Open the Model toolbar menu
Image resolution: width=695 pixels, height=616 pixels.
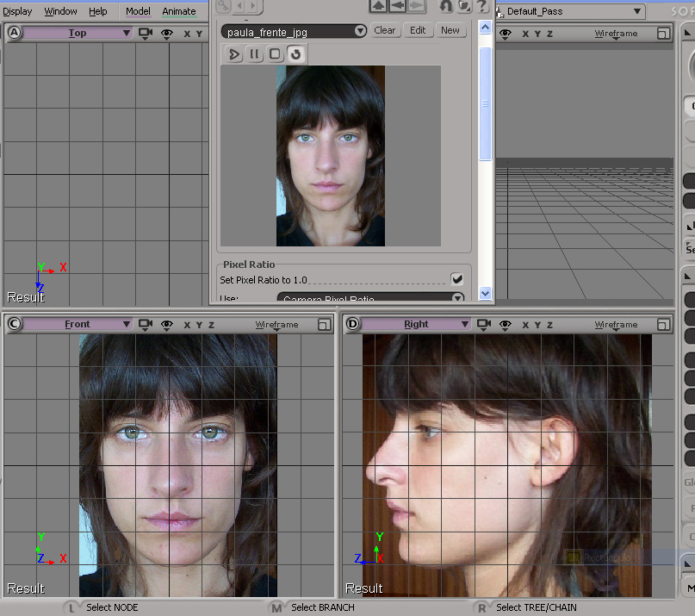(138, 11)
